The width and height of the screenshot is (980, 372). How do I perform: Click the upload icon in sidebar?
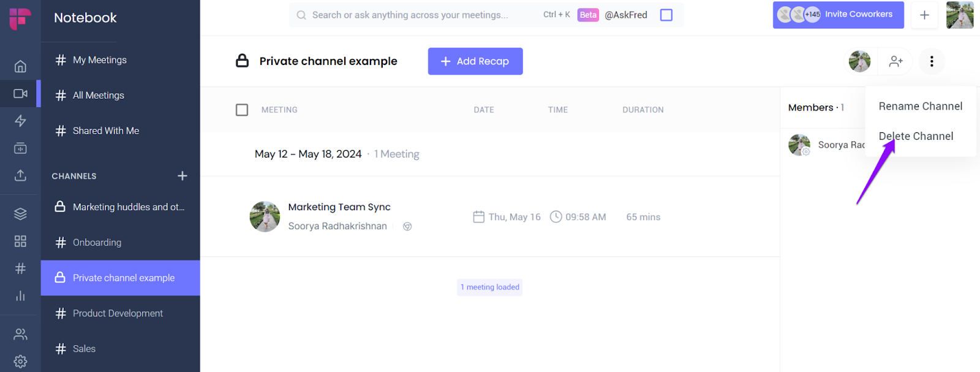pos(20,175)
